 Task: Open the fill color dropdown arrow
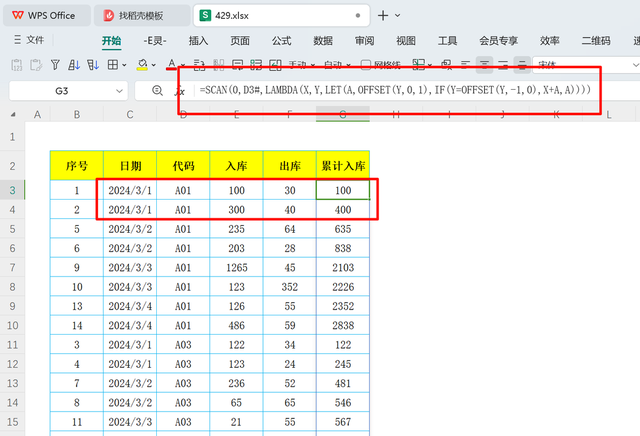coord(153,65)
